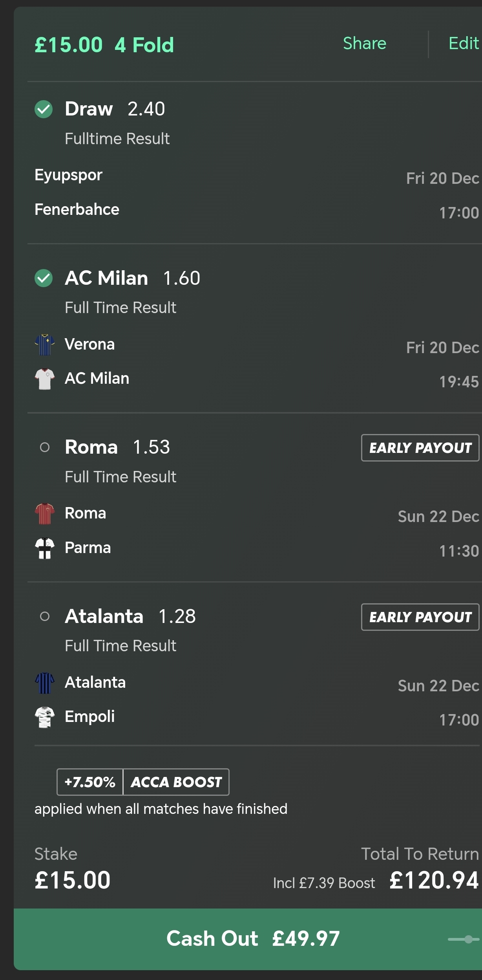482x980 pixels.
Task: Click the Roma red shirt icon
Action: coord(44,513)
